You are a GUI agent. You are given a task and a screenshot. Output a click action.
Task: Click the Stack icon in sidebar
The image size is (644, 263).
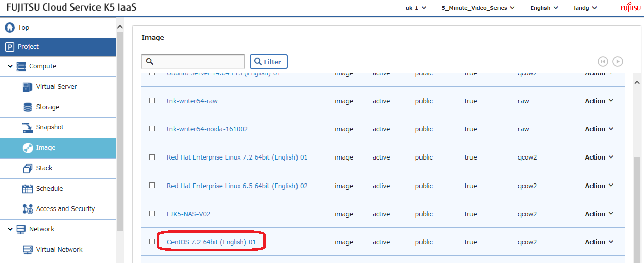[x=28, y=168]
